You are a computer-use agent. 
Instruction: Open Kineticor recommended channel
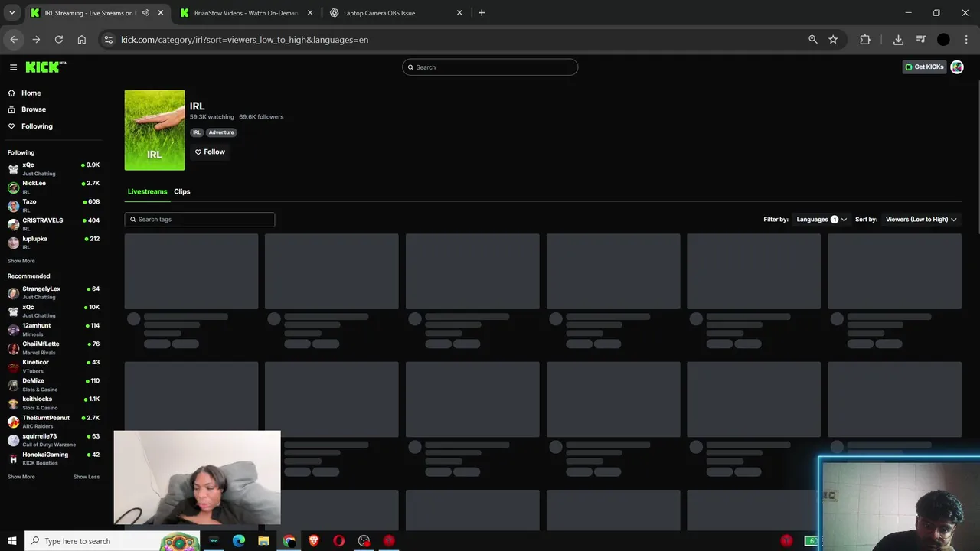click(x=54, y=366)
